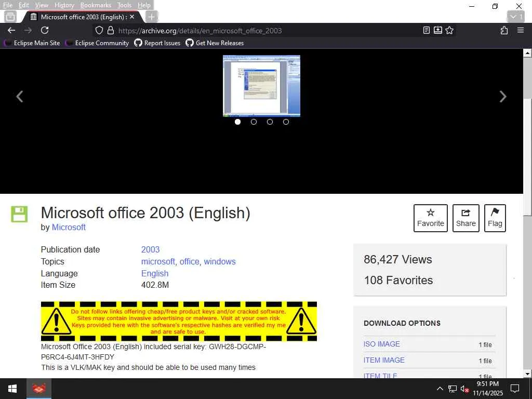Open the Microsoft creator link
Image resolution: width=532 pixels, height=399 pixels.
(x=69, y=227)
